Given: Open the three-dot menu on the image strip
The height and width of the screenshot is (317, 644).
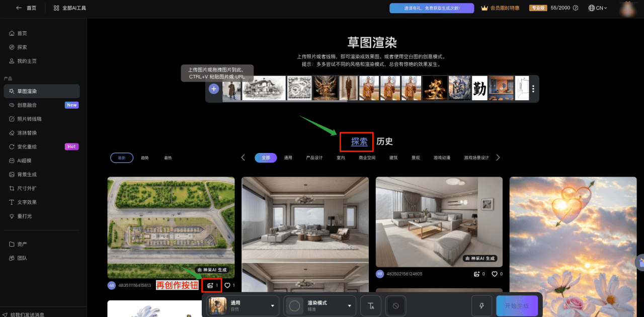Looking at the screenshot, I should point(533,89).
